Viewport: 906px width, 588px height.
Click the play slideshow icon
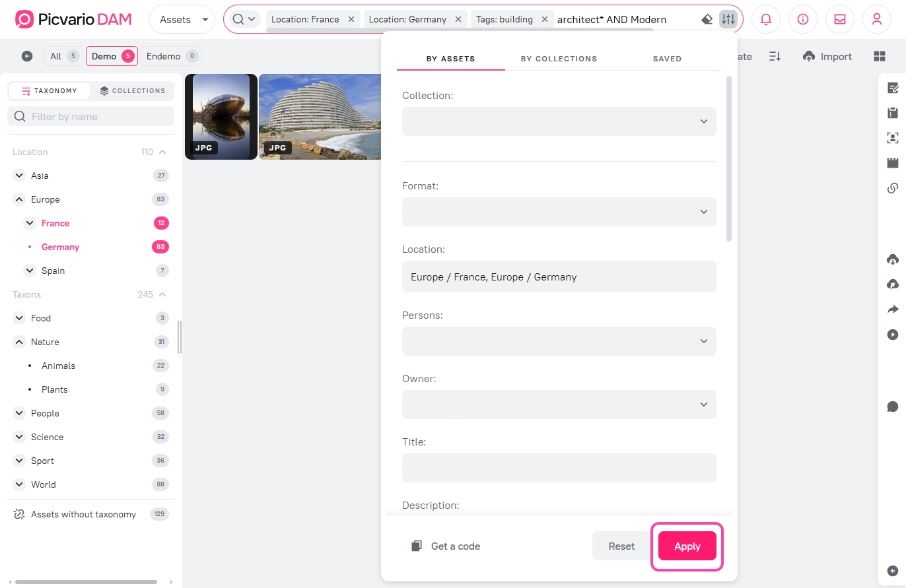click(x=893, y=335)
